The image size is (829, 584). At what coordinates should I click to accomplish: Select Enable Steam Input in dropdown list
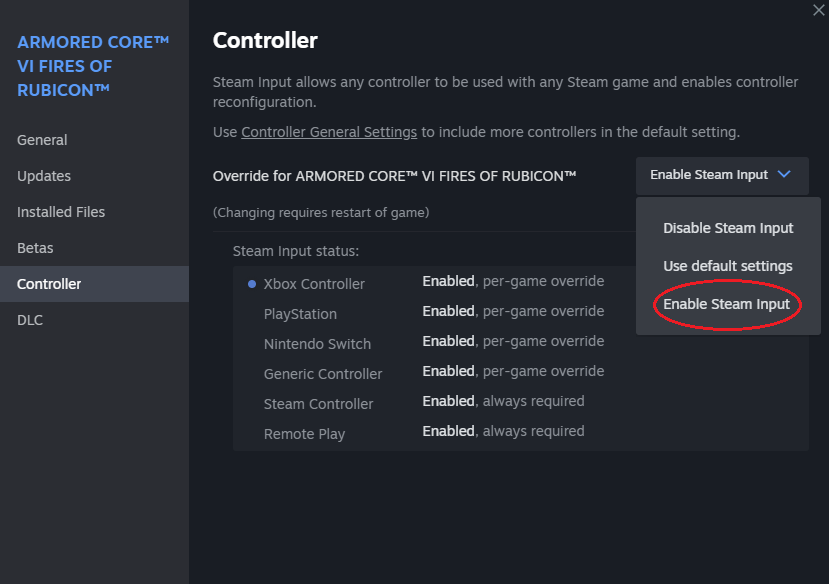click(727, 304)
